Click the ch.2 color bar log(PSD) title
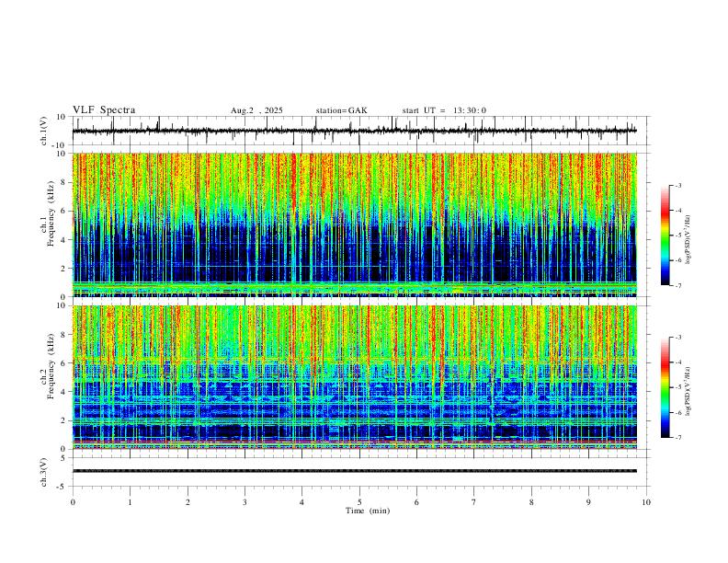This screenshot has width=728, height=563. pos(688,392)
